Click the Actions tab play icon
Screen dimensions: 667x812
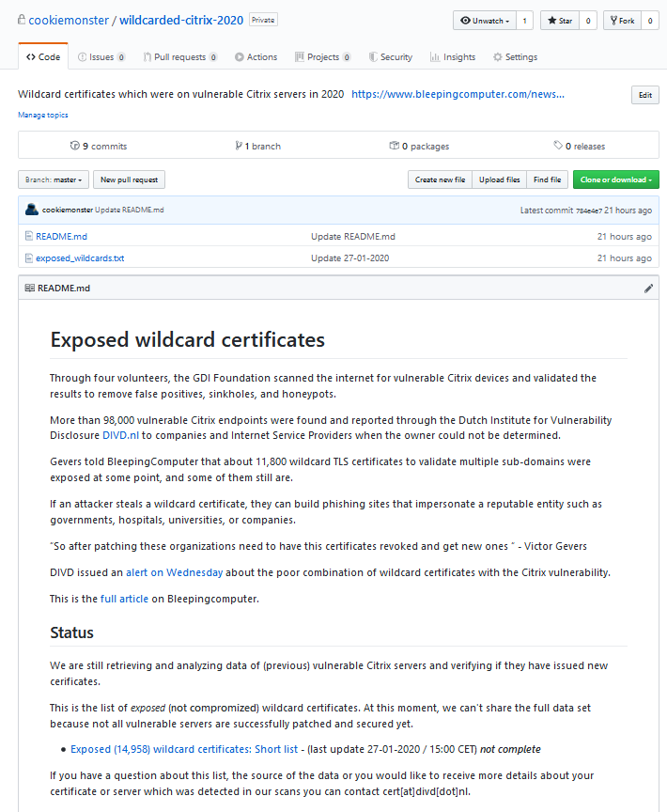tap(239, 57)
